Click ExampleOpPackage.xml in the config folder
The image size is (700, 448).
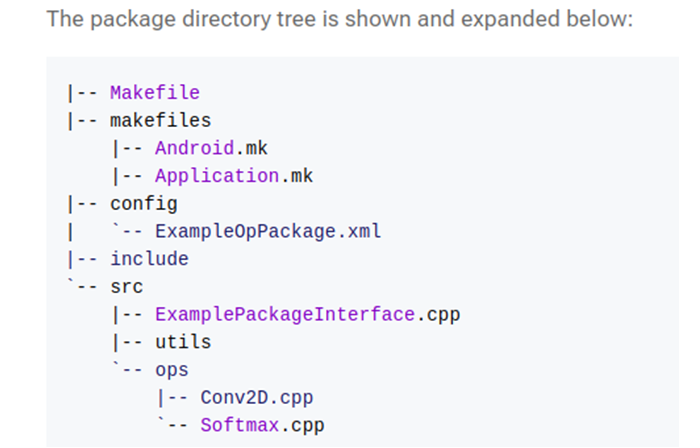tap(268, 232)
